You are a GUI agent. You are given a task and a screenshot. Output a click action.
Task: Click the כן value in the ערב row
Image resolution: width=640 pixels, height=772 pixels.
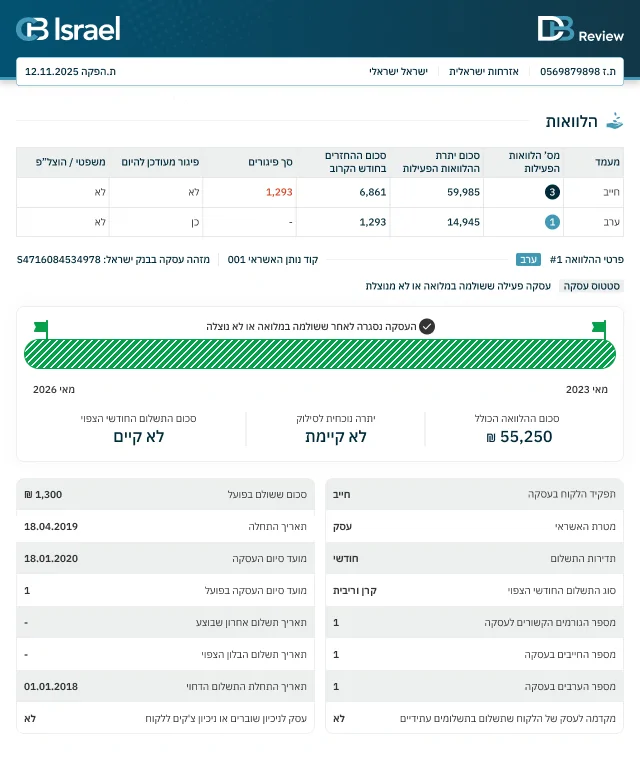(x=195, y=222)
